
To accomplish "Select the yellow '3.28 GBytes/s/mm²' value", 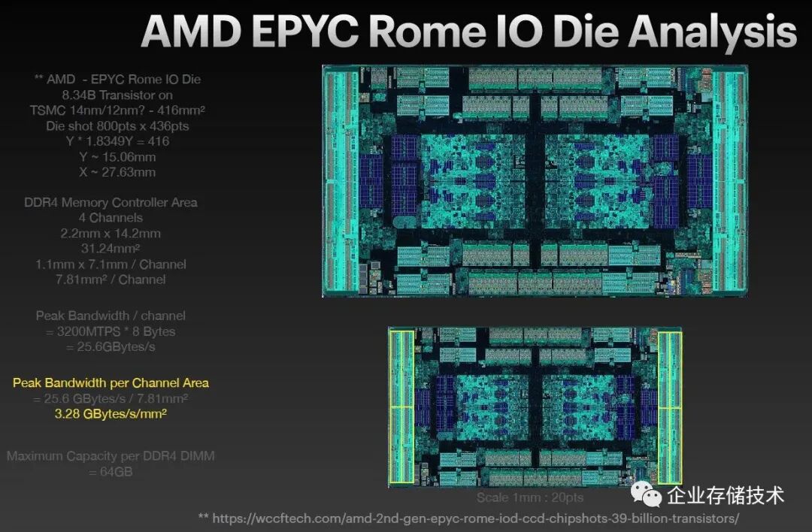I will [x=111, y=413].
